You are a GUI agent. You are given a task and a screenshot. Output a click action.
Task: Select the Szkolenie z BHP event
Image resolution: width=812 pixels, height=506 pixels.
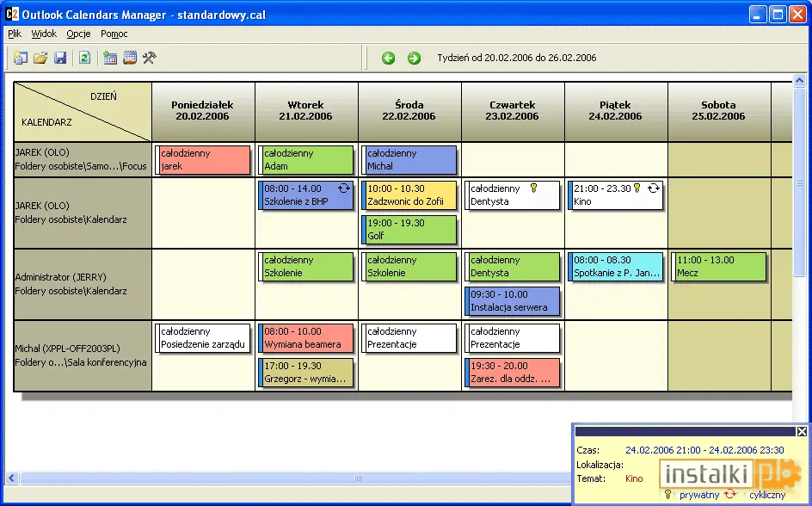point(306,194)
